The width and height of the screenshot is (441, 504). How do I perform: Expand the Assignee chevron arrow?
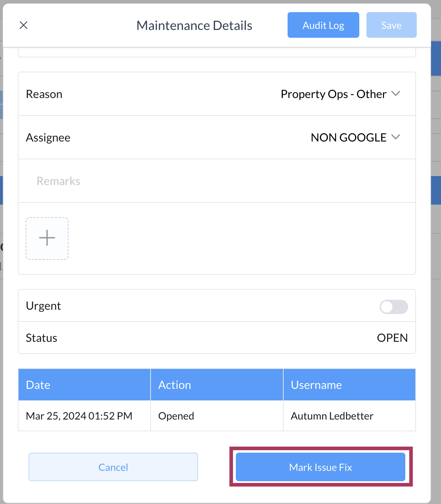click(396, 137)
